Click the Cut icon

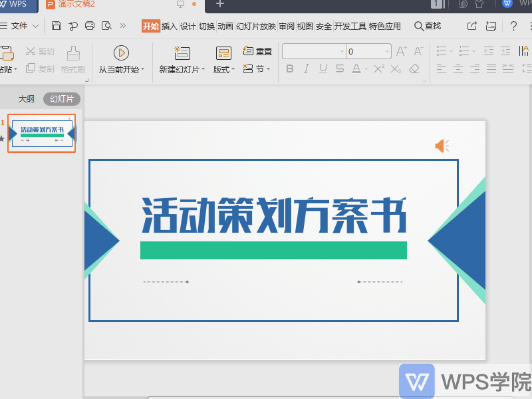pyautogui.click(x=32, y=51)
